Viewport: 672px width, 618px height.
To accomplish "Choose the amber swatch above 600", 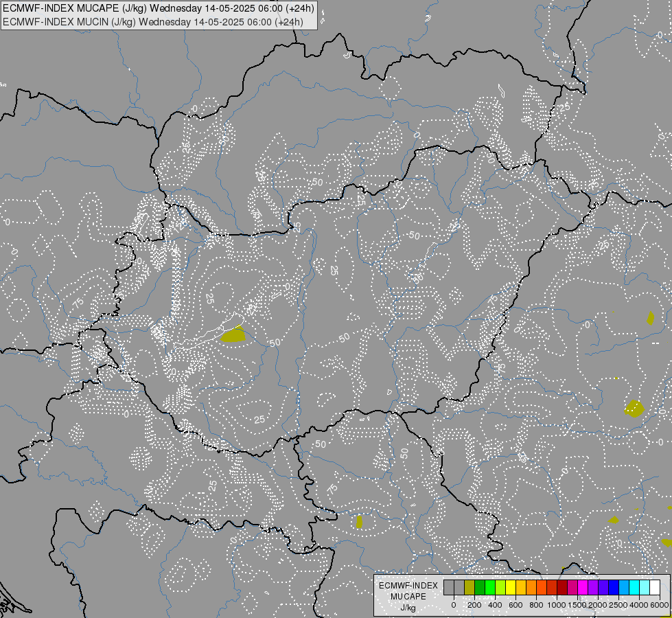I will (521, 588).
